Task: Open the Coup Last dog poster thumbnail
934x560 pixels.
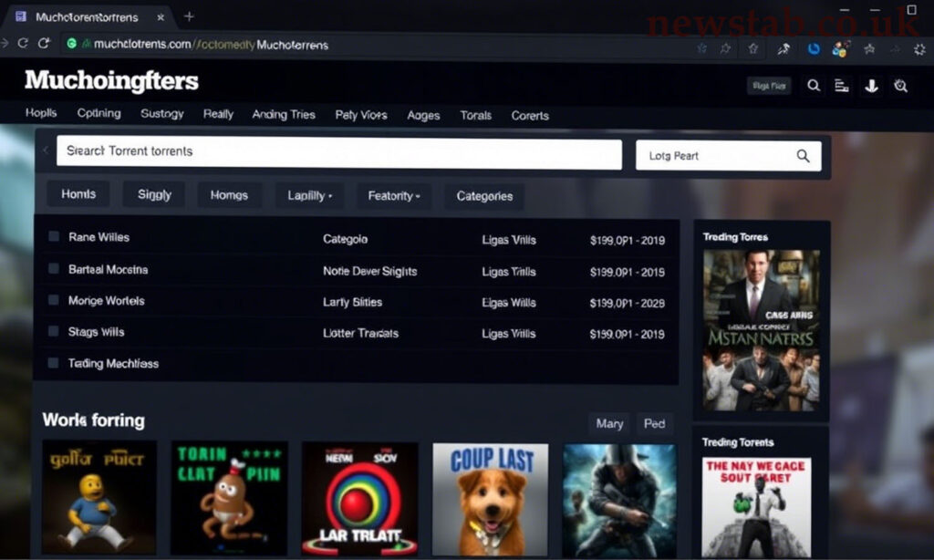Action: click(x=490, y=498)
